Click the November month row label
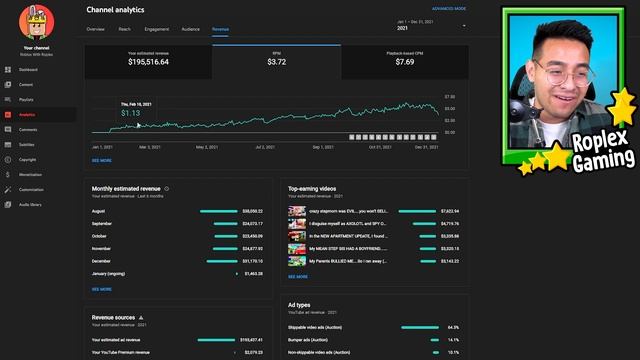 click(x=101, y=249)
